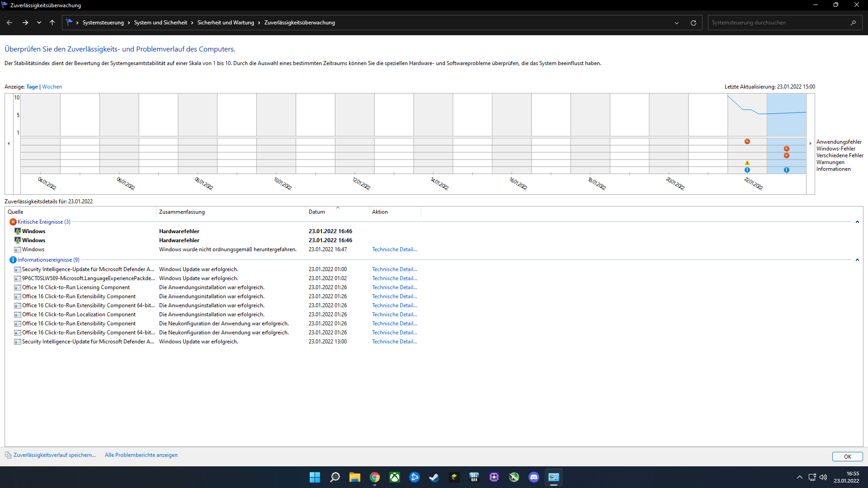This screenshot has width=868, height=488.
Task: Open Discord from the taskbar
Action: pos(534,477)
